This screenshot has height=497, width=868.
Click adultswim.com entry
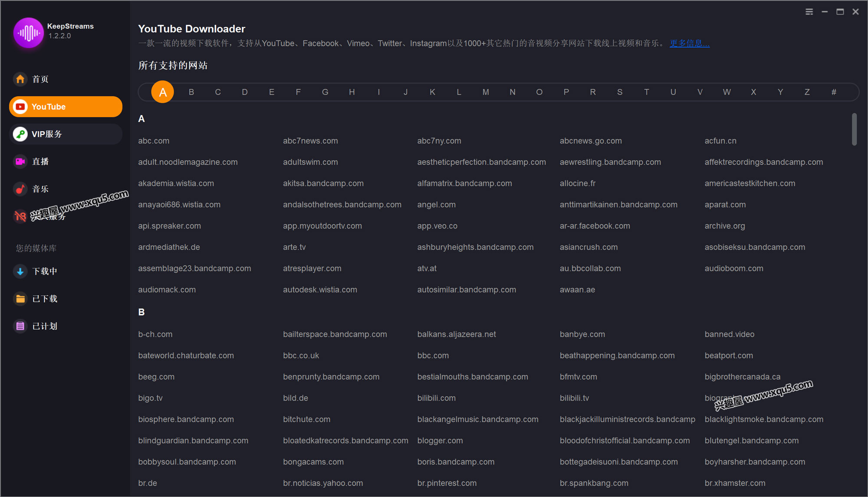[x=310, y=162]
